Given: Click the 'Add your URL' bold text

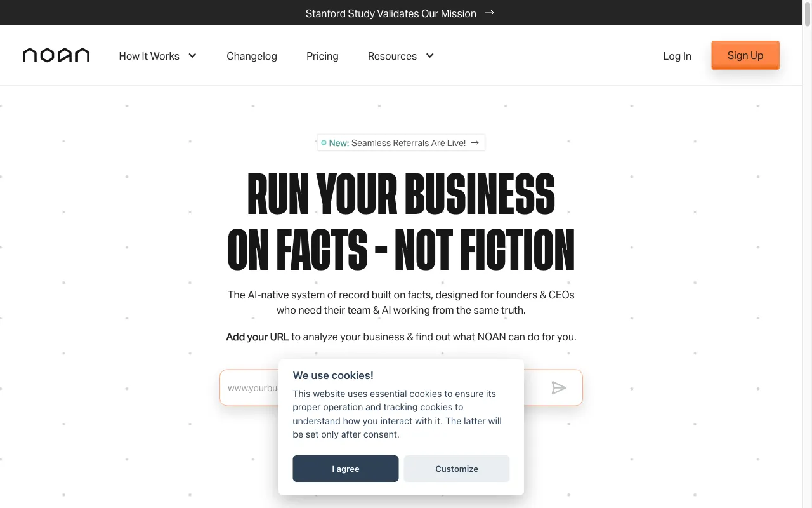Looking at the screenshot, I should (258, 337).
